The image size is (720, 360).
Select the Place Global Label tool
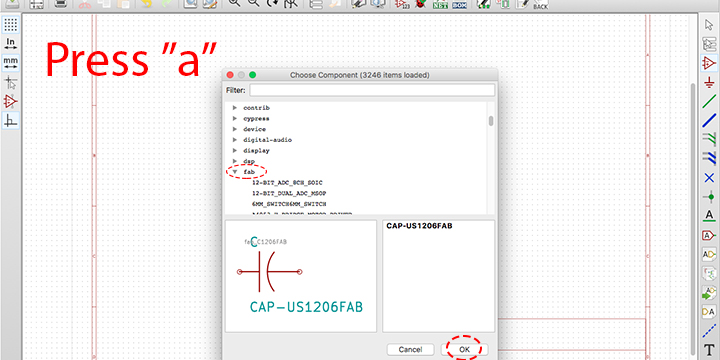click(709, 235)
